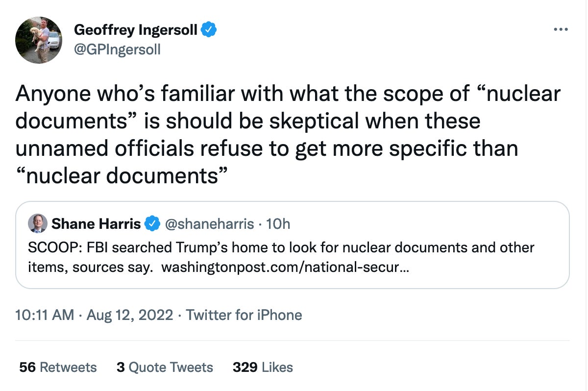Open the tweet's more options menu

click(x=560, y=30)
